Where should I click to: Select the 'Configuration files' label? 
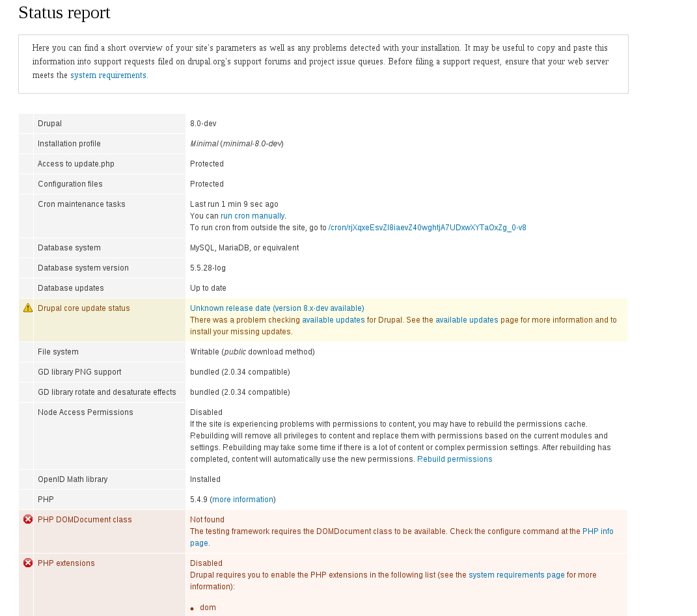coord(70,183)
